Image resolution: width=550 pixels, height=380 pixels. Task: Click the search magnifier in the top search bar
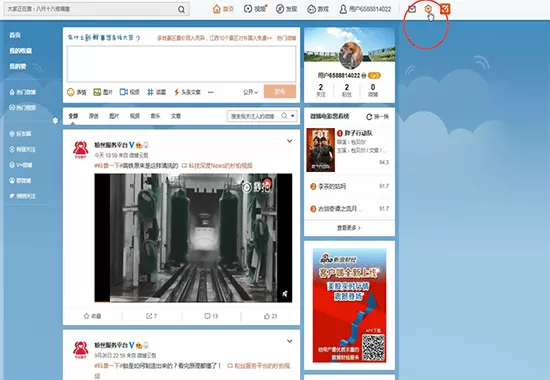pyautogui.click(x=181, y=9)
